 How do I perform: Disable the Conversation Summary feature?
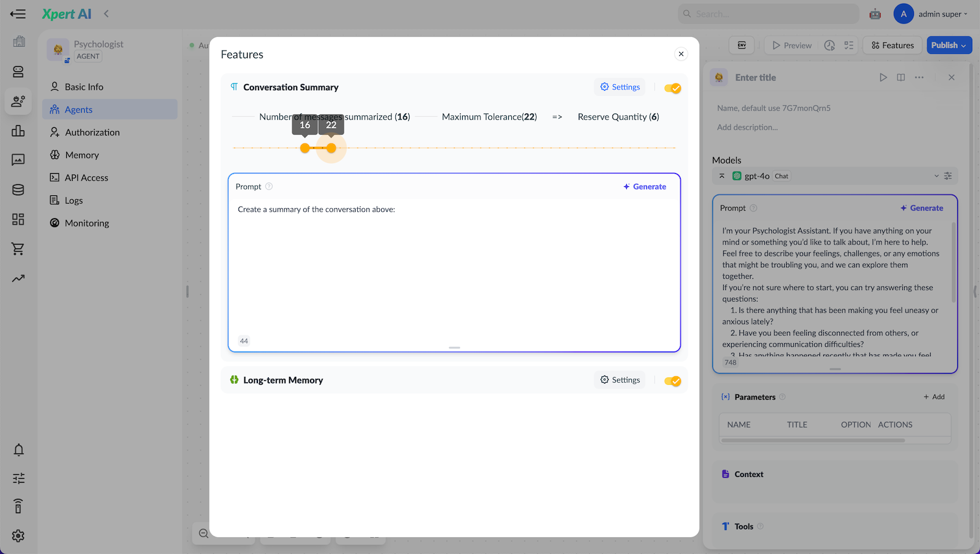coord(673,88)
